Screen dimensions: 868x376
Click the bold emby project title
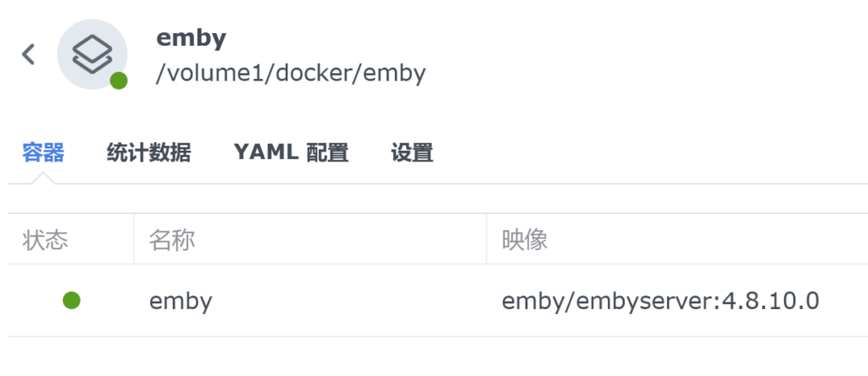(x=191, y=38)
